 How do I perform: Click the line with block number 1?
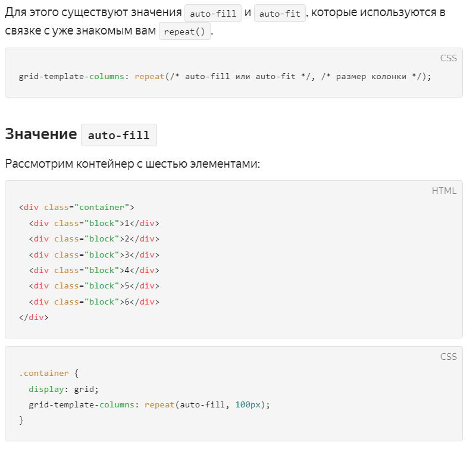pyautogui.click(x=94, y=224)
